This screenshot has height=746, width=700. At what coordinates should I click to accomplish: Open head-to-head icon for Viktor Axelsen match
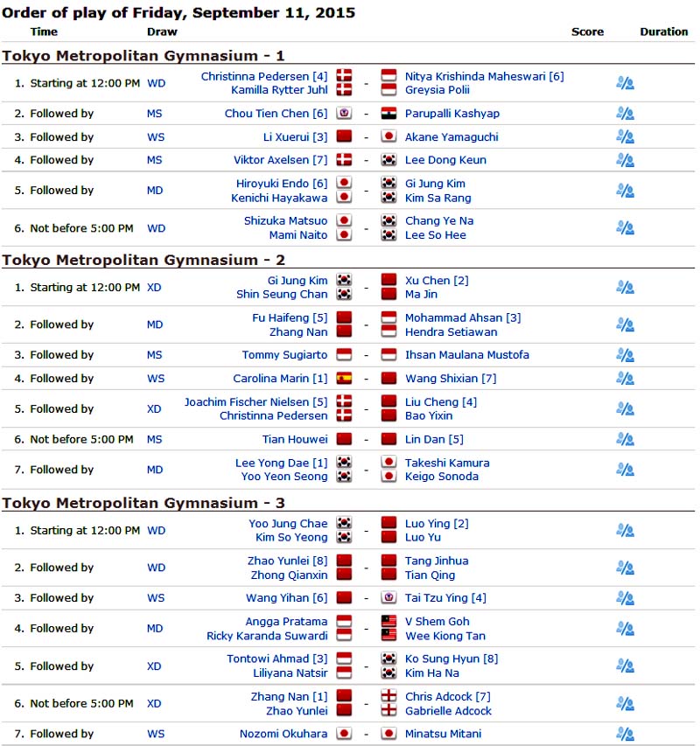625,160
